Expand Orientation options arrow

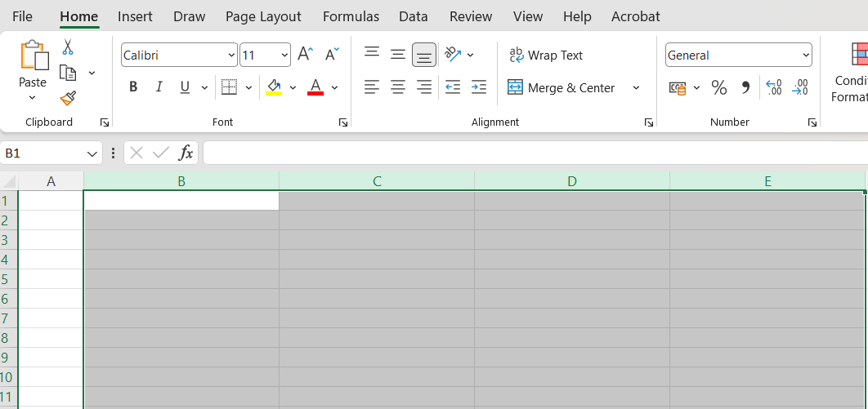[x=470, y=55]
